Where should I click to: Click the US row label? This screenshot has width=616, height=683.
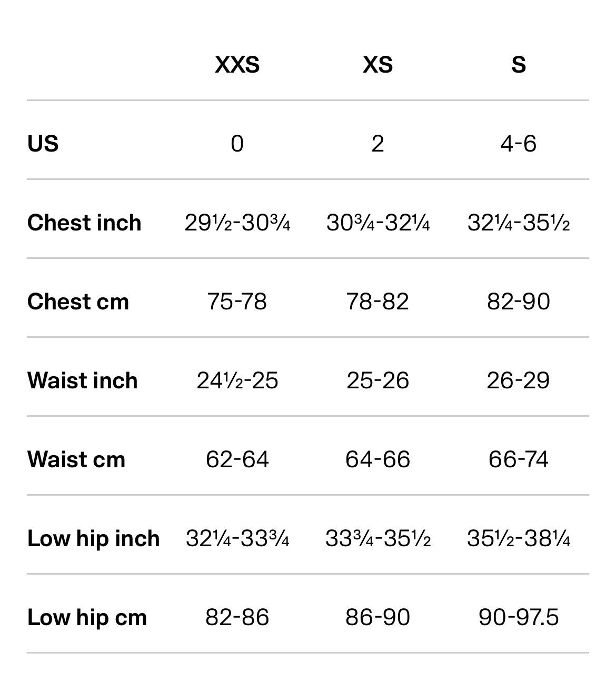(43, 143)
